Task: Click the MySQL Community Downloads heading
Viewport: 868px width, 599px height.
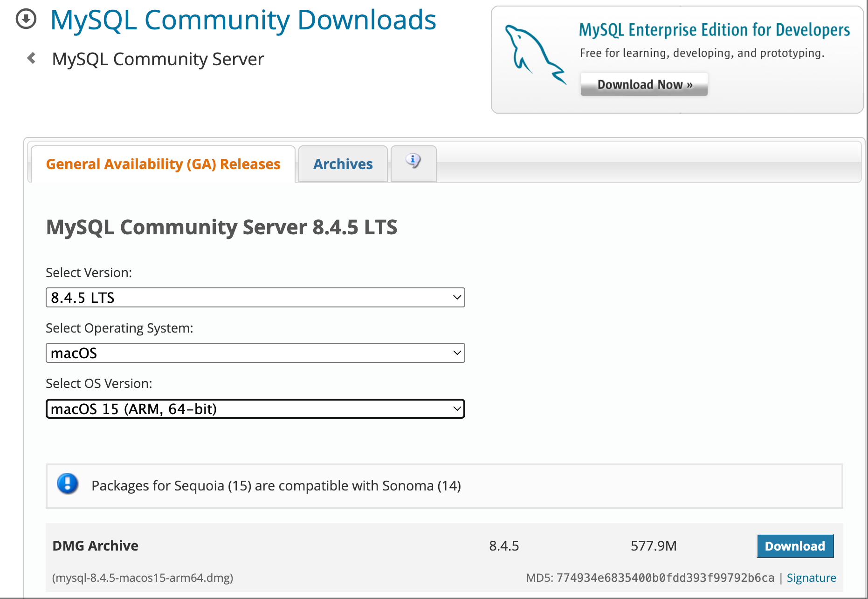Action: (244, 20)
